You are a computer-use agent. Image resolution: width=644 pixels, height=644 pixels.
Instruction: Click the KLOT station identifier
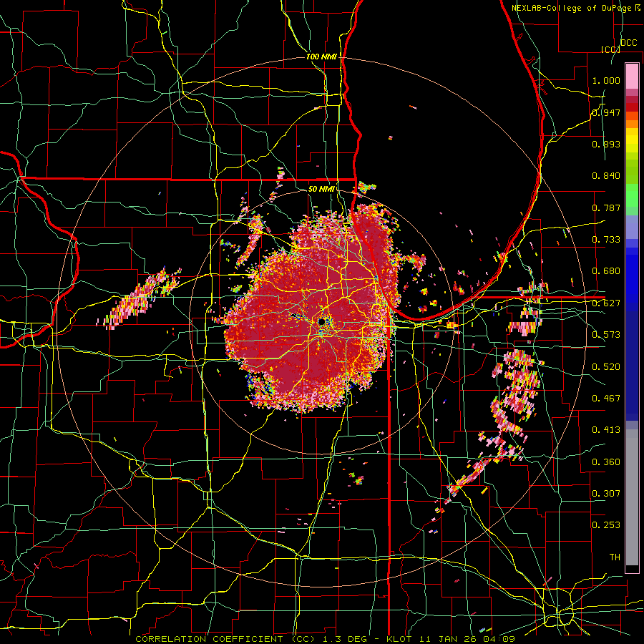click(x=399, y=639)
